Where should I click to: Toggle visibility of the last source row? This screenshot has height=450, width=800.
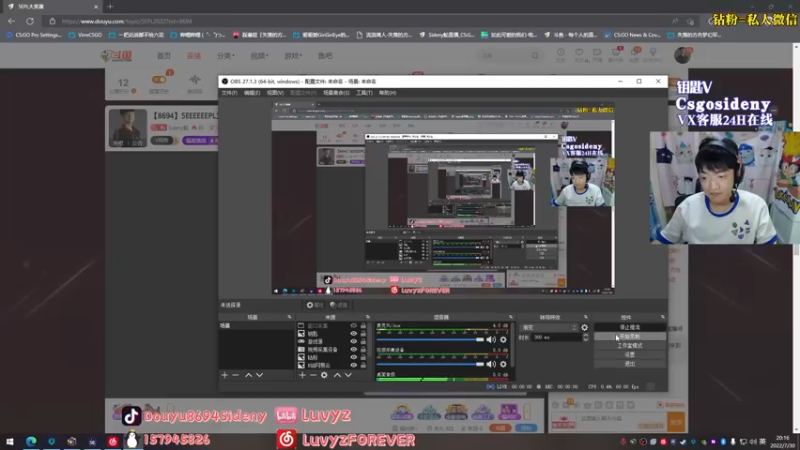(354, 365)
